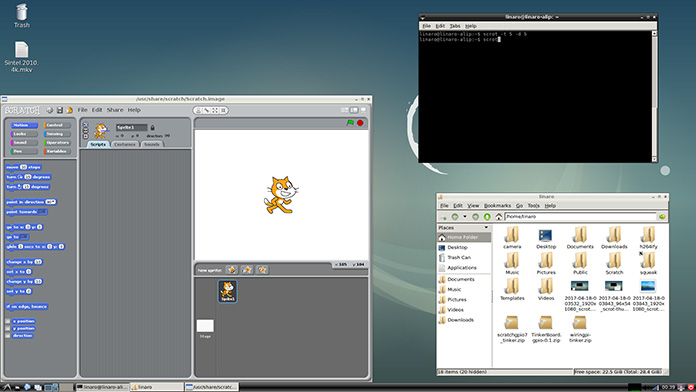The height and width of the screenshot is (392, 696).
Task: Click the Scratch language globe icon
Action: [x=49, y=110]
